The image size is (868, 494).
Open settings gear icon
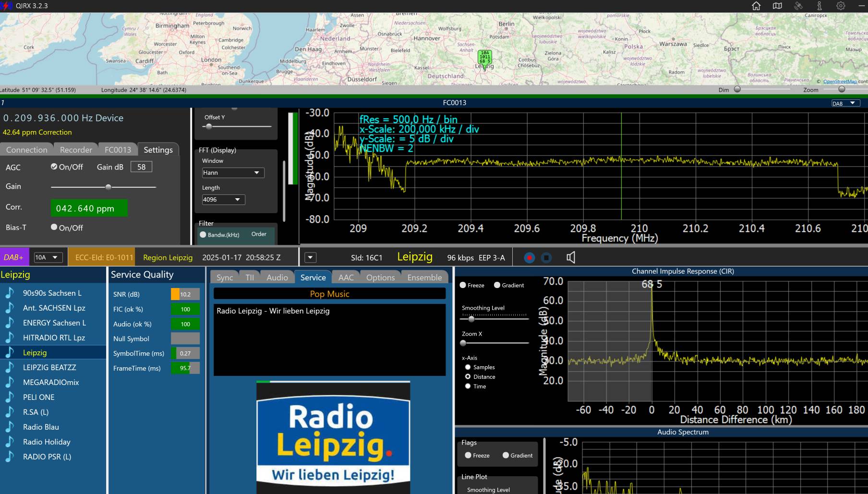point(841,6)
